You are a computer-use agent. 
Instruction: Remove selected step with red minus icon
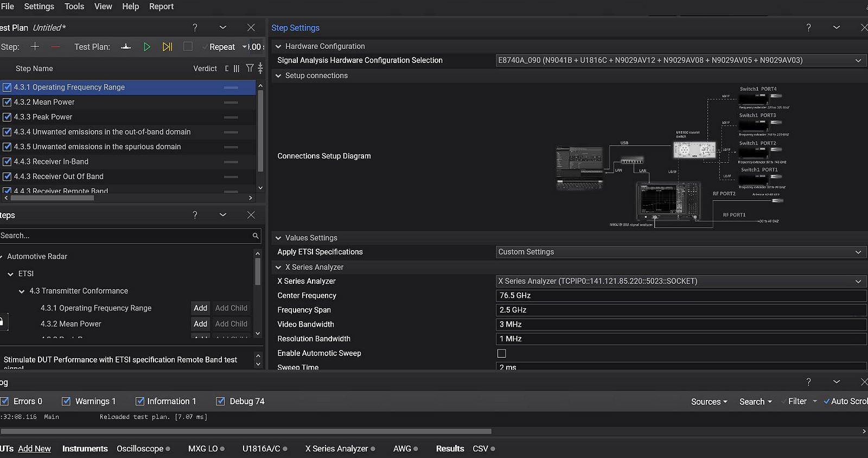(55, 47)
